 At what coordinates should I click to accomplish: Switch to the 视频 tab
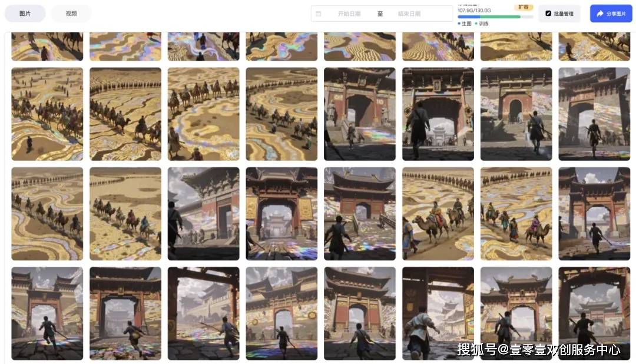[71, 14]
